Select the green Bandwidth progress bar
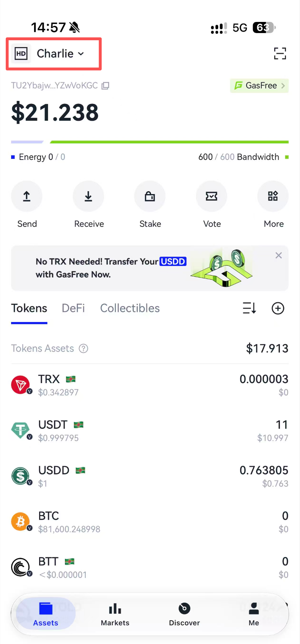The image size is (300, 644). pyautogui.click(x=169, y=142)
